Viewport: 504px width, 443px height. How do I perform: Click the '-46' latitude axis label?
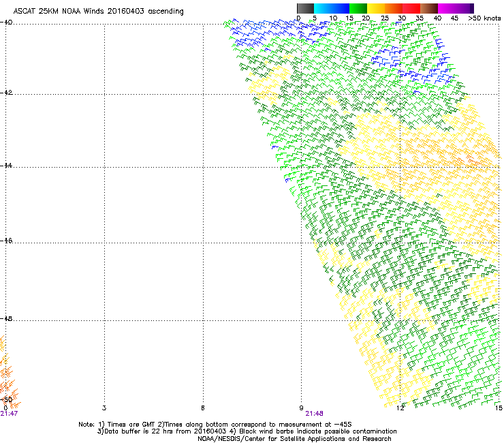click(x=6, y=241)
